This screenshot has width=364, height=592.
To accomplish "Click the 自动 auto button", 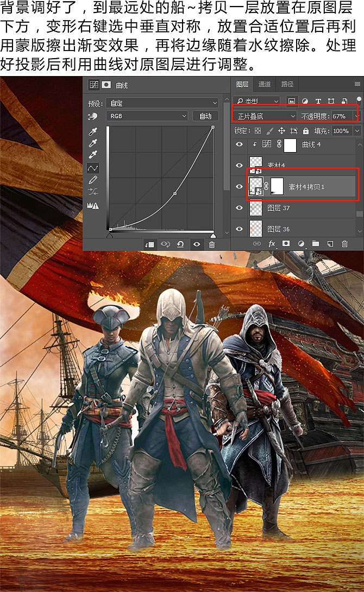I will [205, 116].
